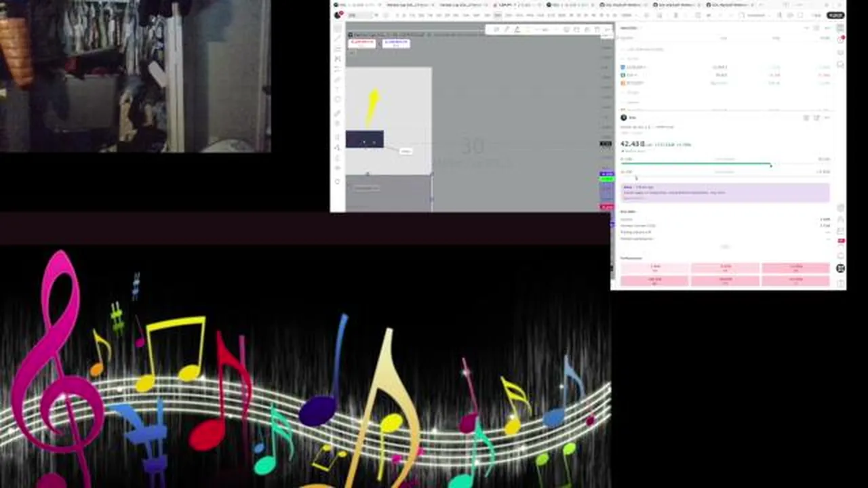Select the crosshair cursor tool in chart toolbar
The width and height of the screenshot is (868, 488).
[338, 28]
